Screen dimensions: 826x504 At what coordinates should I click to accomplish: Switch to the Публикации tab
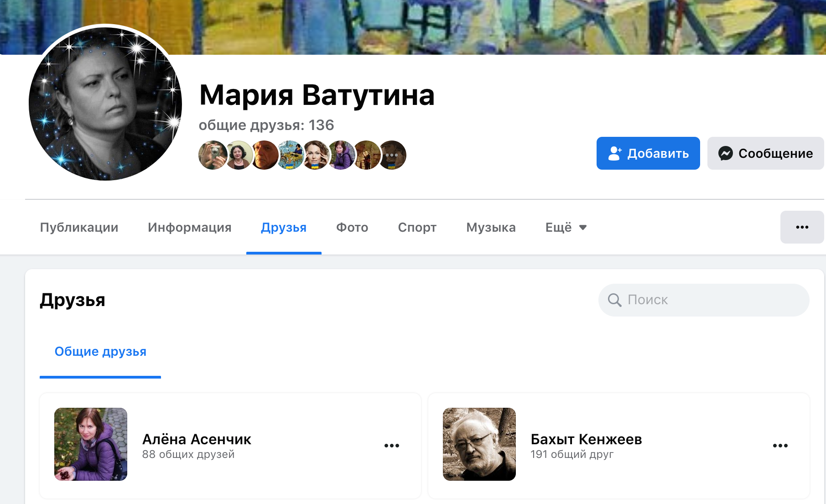79,227
